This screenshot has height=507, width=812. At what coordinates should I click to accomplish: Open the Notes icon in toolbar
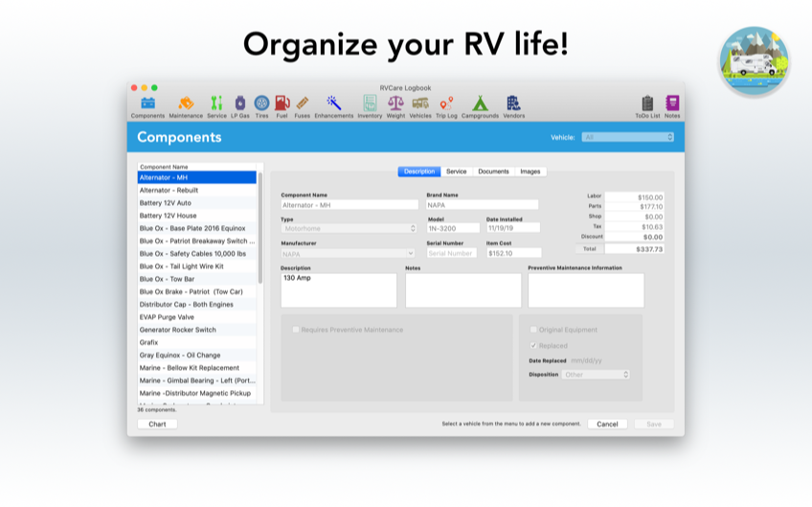(672, 104)
